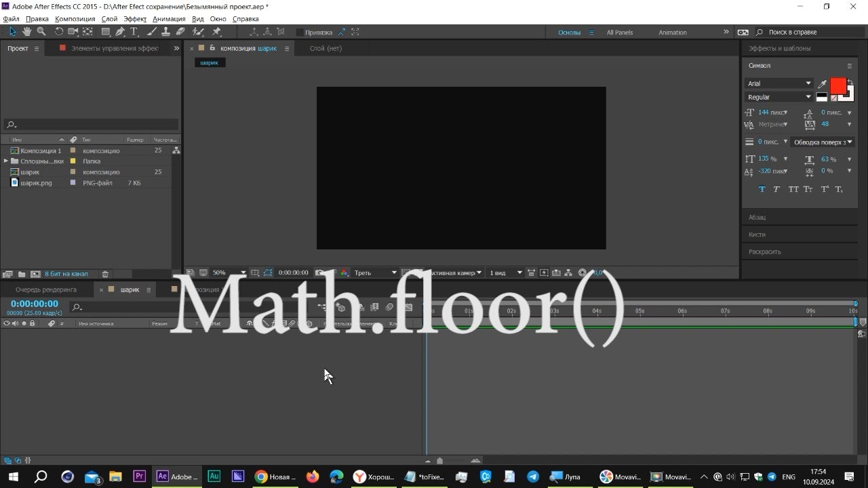Click black and white default colors swatch
The width and height of the screenshot is (868, 488).
[x=821, y=98]
